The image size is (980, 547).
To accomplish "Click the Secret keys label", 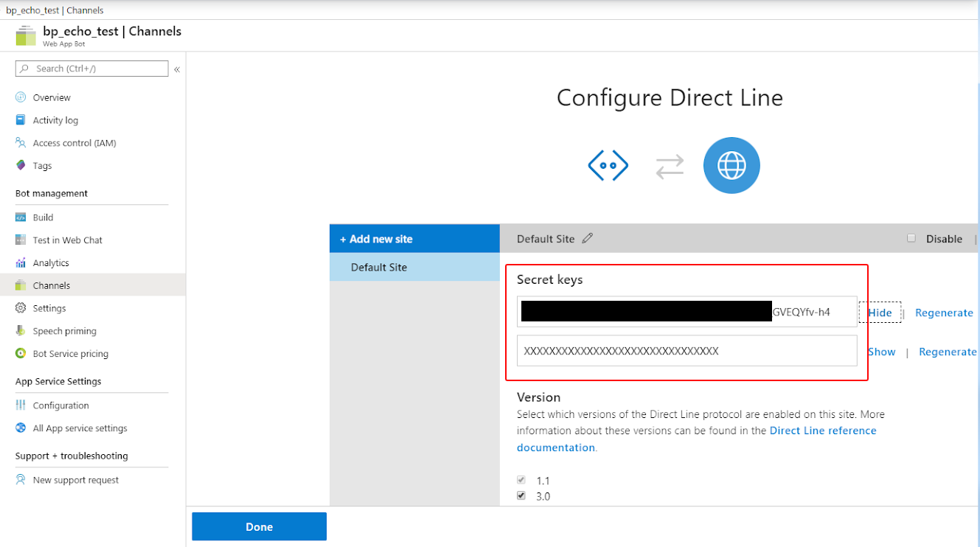I will pos(549,279).
